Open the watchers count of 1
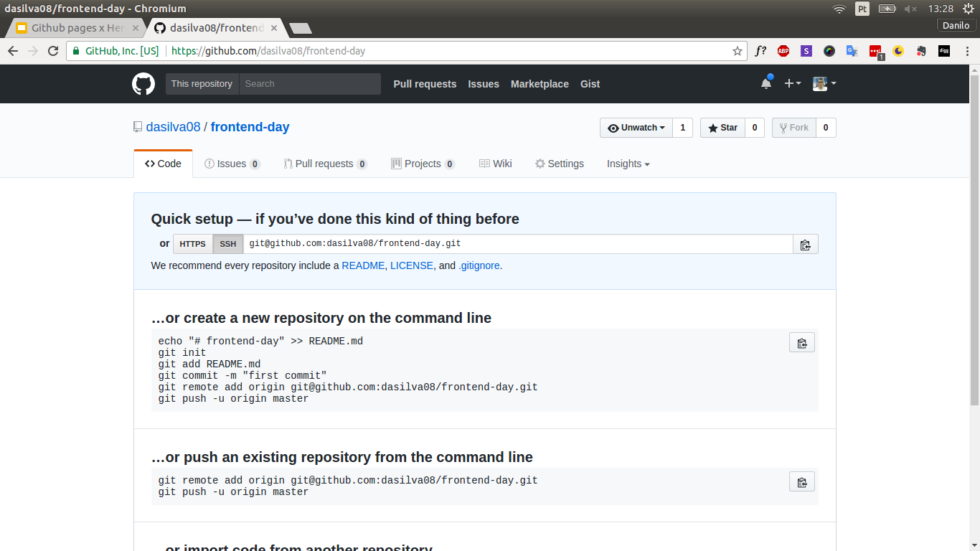 pos(682,128)
